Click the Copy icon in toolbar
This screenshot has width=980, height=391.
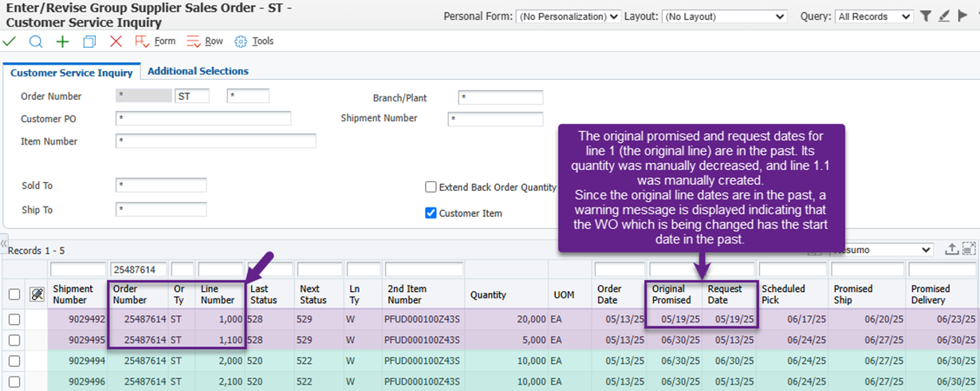click(89, 41)
